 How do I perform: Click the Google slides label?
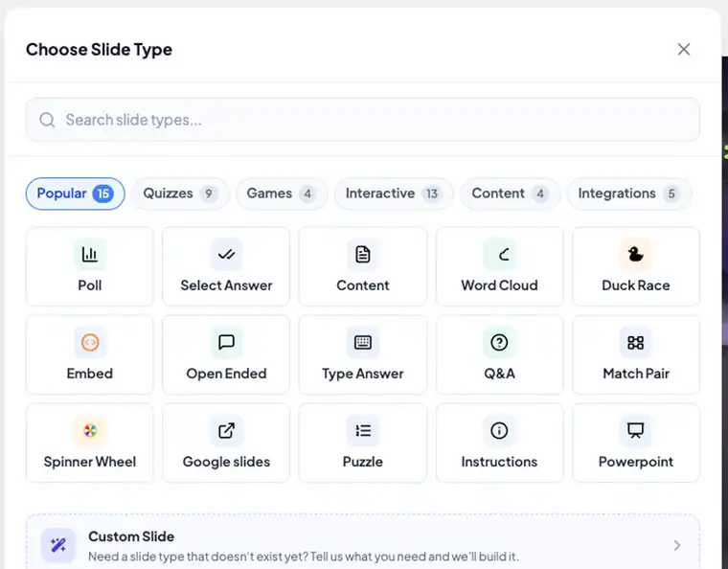point(227,462)
